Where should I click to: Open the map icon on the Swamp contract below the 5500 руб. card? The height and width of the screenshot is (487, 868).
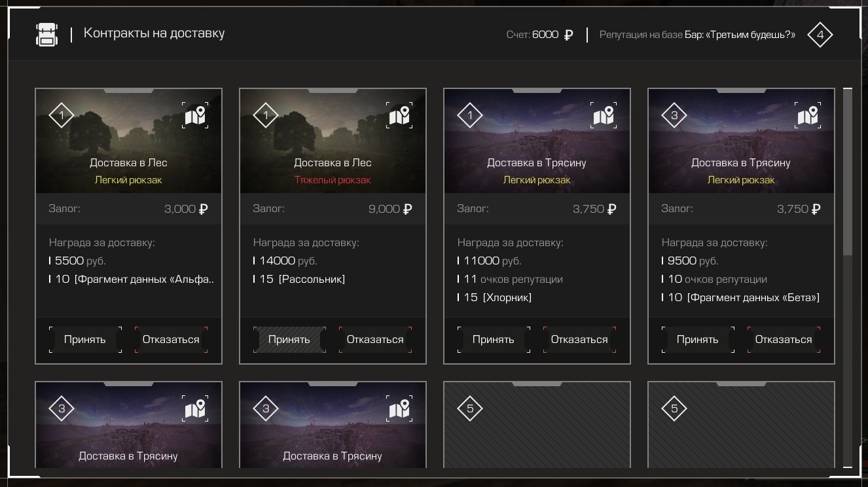195,409
